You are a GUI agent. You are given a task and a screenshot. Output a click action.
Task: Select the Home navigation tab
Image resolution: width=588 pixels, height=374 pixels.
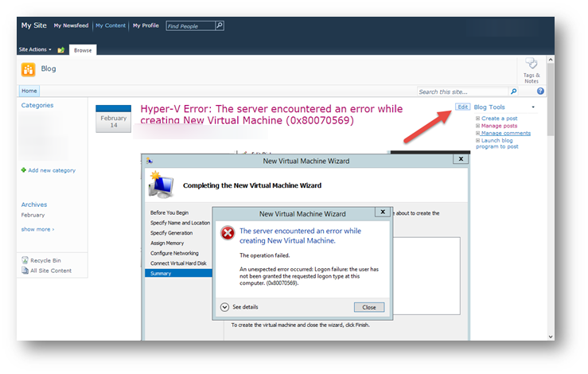click(29, 92)
